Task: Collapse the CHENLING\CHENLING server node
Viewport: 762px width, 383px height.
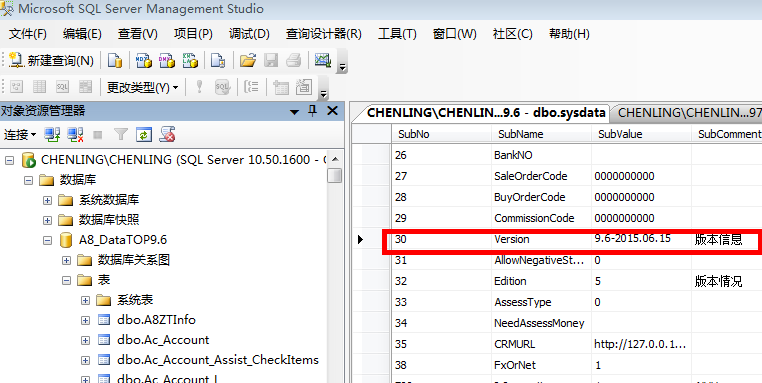Action: (9, 160)
